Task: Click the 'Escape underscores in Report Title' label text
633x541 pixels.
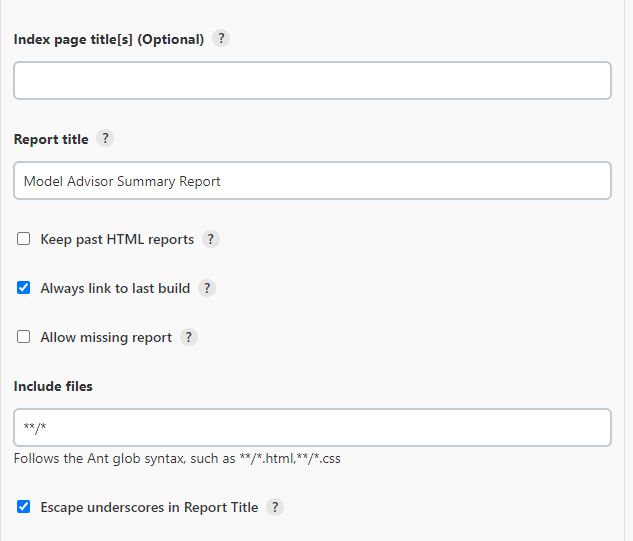Action: [x=149, y=507]
